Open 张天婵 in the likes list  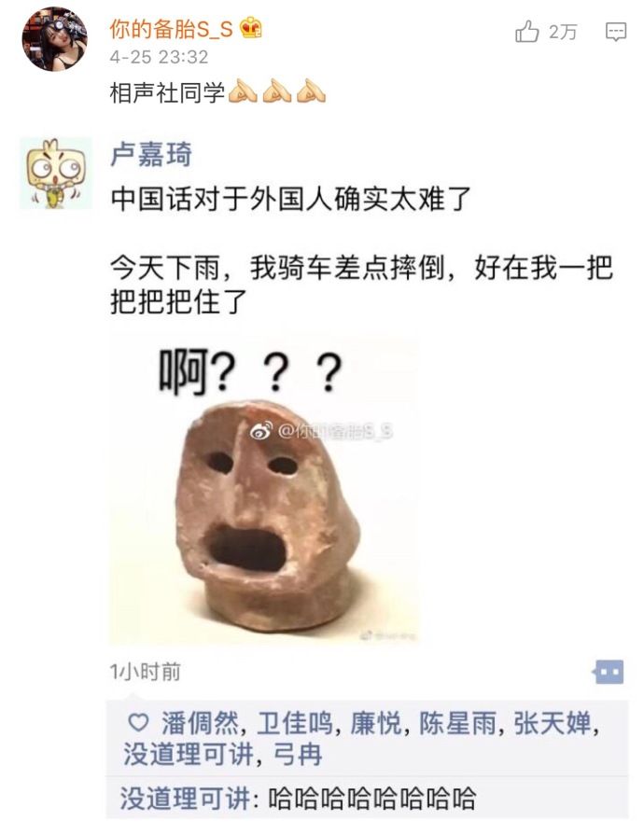click(x=552, y=724)
